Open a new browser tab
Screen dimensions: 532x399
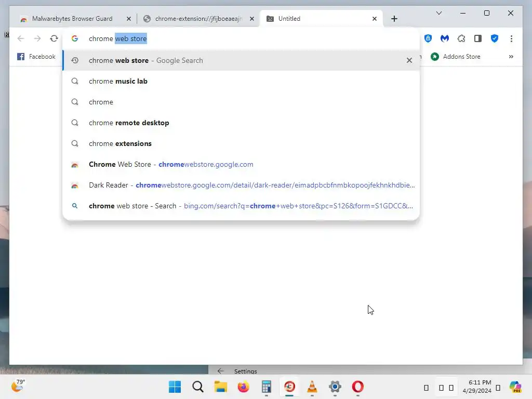coord(394,19)
